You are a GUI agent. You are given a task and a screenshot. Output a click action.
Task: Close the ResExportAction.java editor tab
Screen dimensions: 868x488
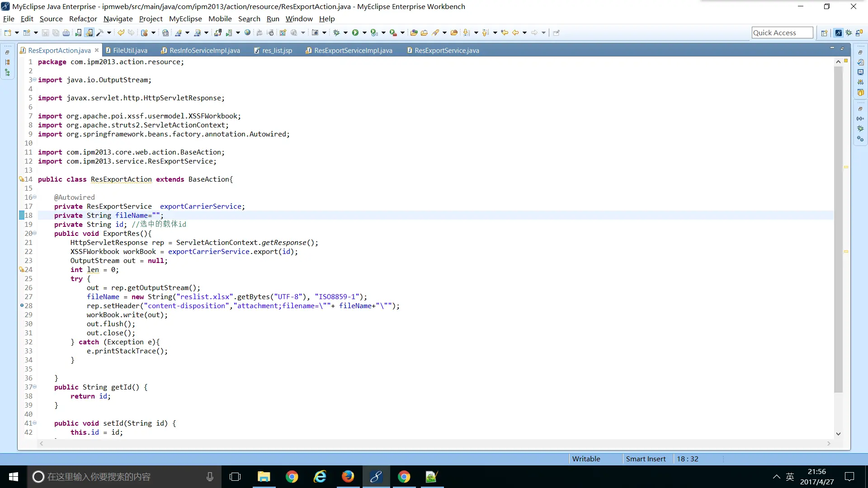click(97, 50)
